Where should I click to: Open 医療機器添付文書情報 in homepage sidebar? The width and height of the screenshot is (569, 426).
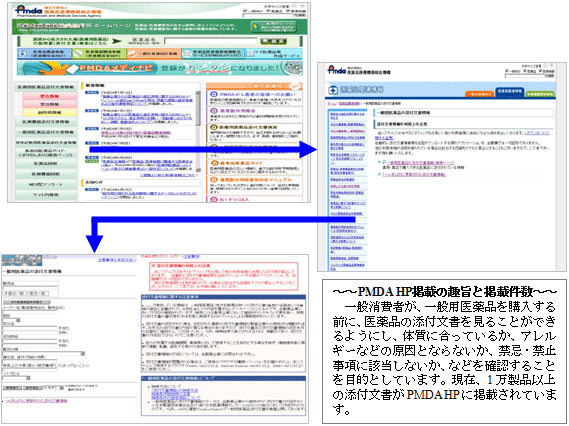[46, 122]
